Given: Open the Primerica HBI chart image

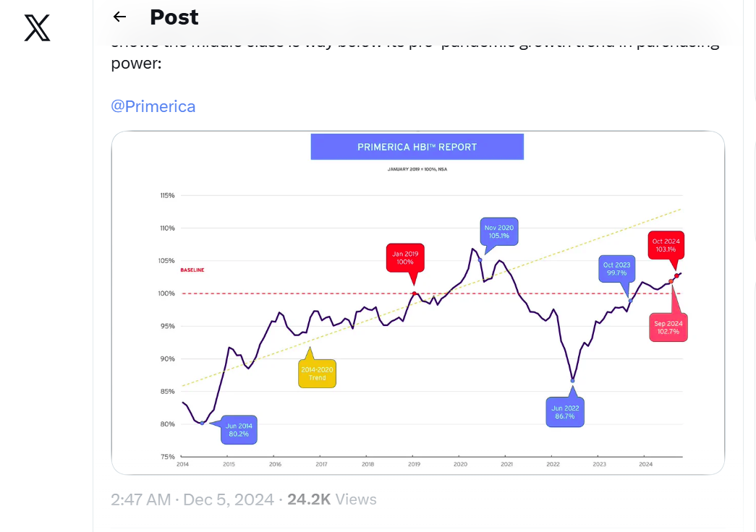Looking at the screenshot, I should pyautogui.click(x=418, y=303).
